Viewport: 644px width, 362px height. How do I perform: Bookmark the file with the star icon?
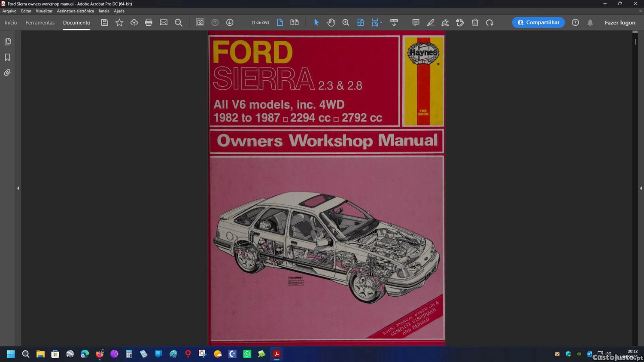[x=119, y=22]
